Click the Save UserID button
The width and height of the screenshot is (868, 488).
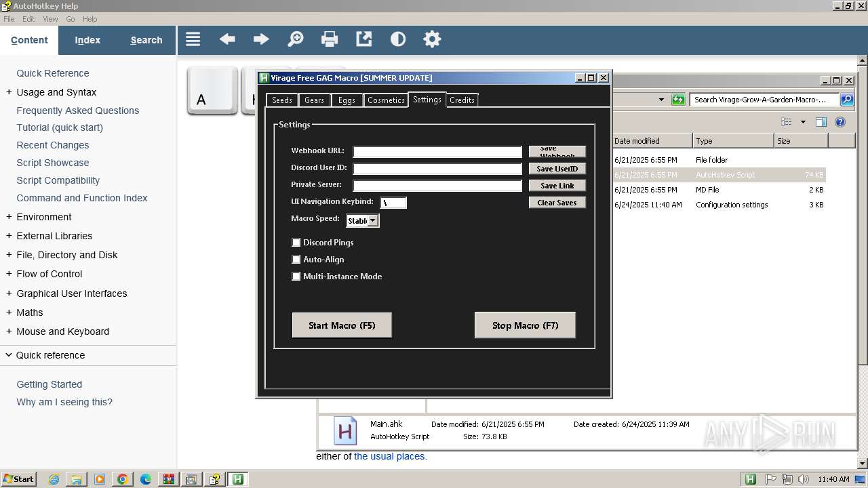point(557,169)
